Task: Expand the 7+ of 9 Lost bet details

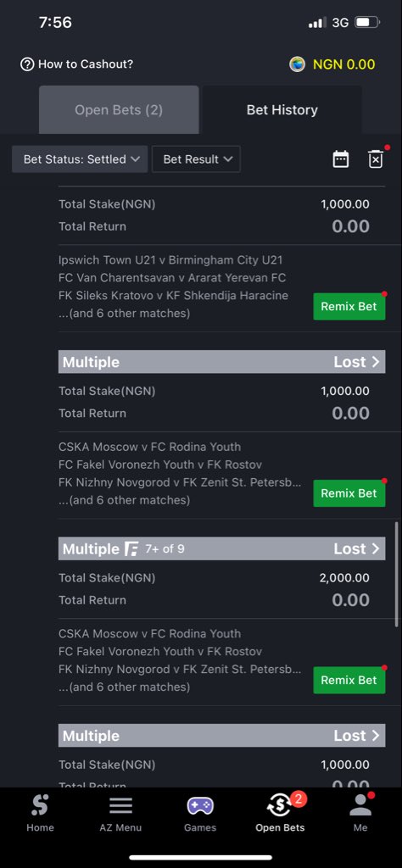Action: tap(222, 548)
